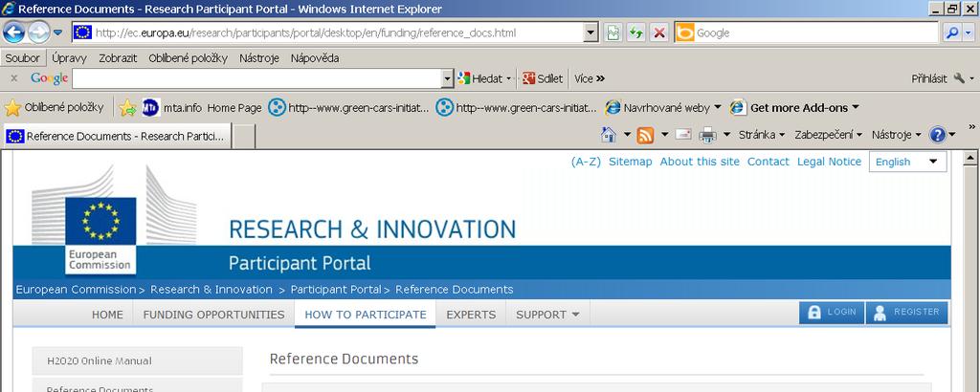Click the Google toolbar search field
The height and width of the screenshot is (392, 980).
click(x=256, y=78)
